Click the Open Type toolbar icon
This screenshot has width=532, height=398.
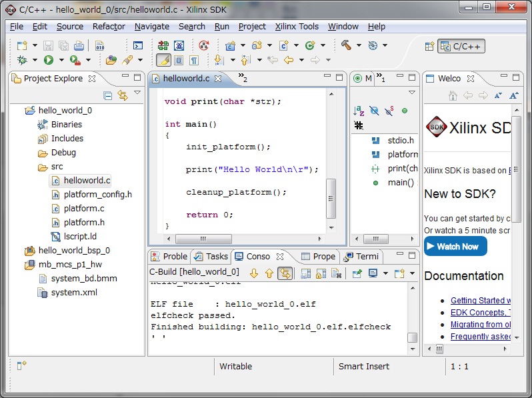click(x=111, y=60)
